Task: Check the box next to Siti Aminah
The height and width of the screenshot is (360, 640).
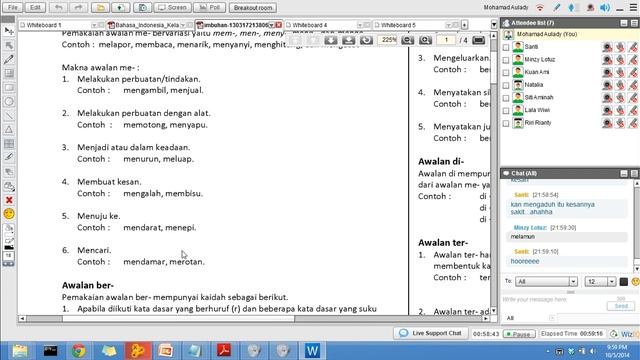Action: [506, 98]
